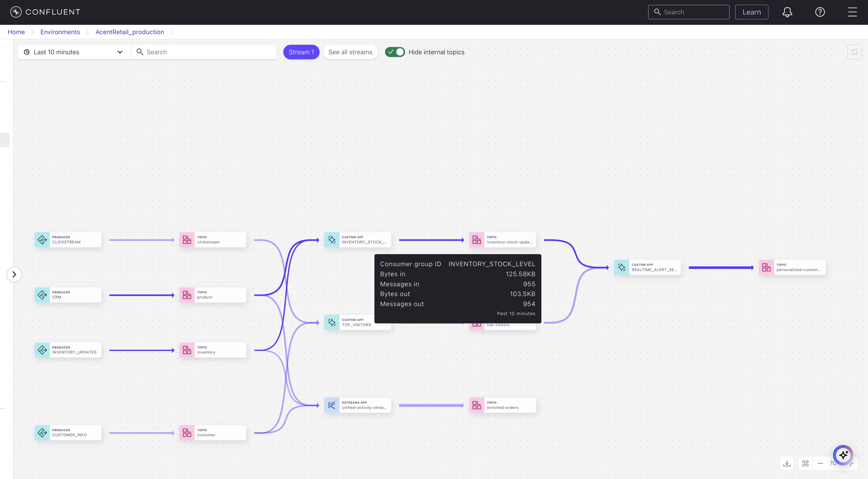Navigate to the Environments breadcrumb link
This screenshot has height=479, width=868.
[x=60, y=32]
